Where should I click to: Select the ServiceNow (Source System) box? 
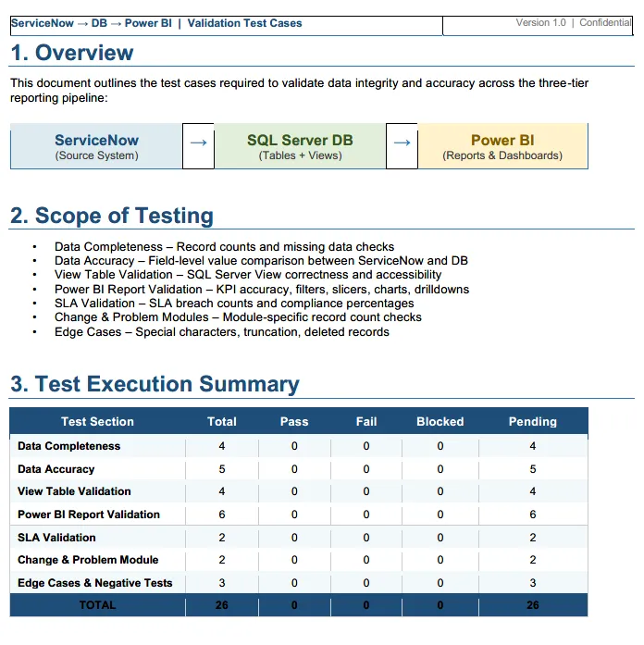coord(96,146)
